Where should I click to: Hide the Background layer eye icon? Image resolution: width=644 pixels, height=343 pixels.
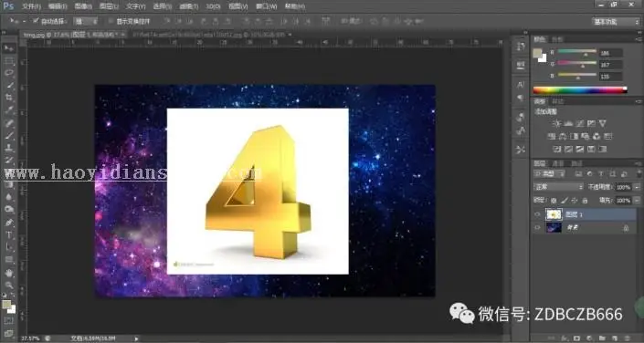(x=538, y=227)
